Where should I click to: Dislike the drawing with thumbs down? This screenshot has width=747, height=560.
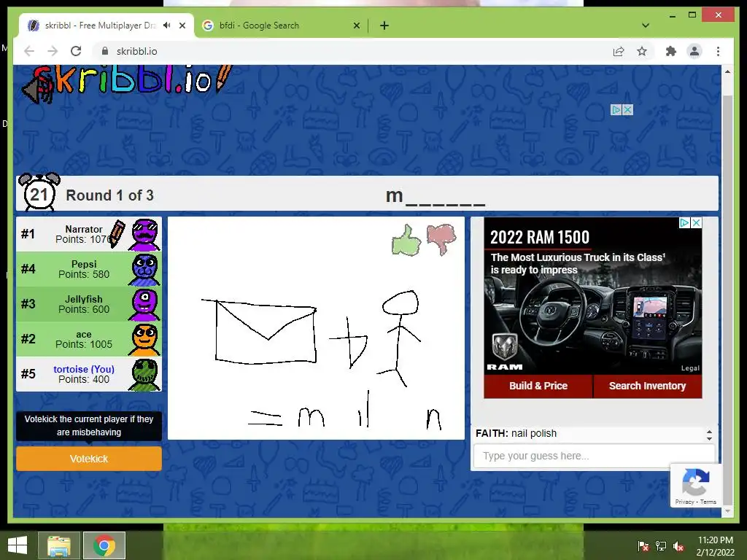tap(441, 239)
